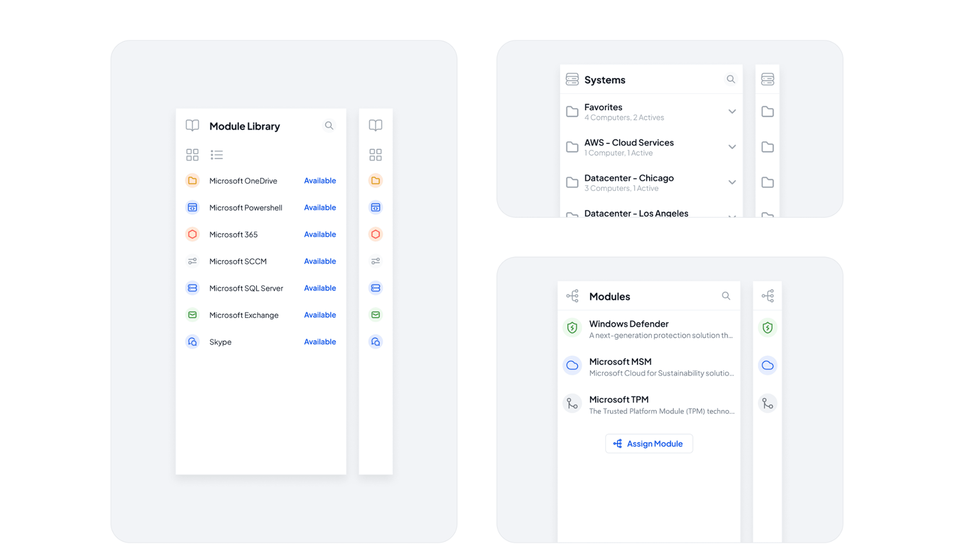980x551 pixels.
Task: Click the Microsoft SQL Server database icon
Action: click(x=192, y=288)
